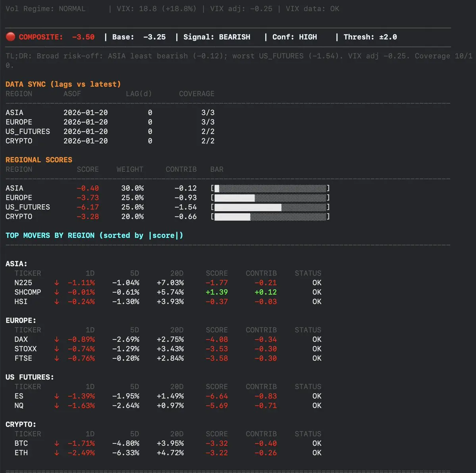Click the down arrow beside NQ ticker
476x473 pixels.
[57, 406]
